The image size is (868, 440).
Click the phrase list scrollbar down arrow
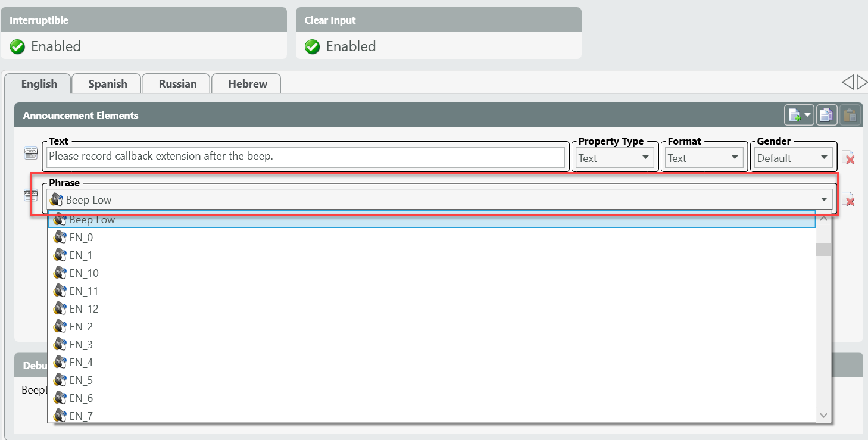(x=823, y=415)
